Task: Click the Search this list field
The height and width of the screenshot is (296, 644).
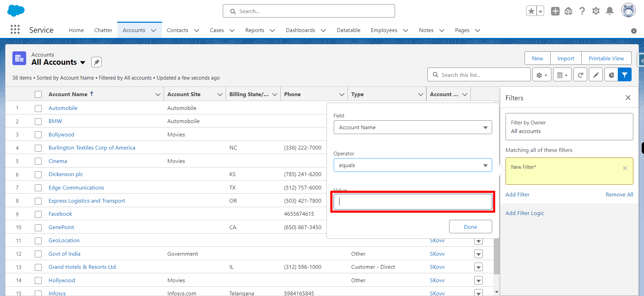Action: tap(479, 75)
